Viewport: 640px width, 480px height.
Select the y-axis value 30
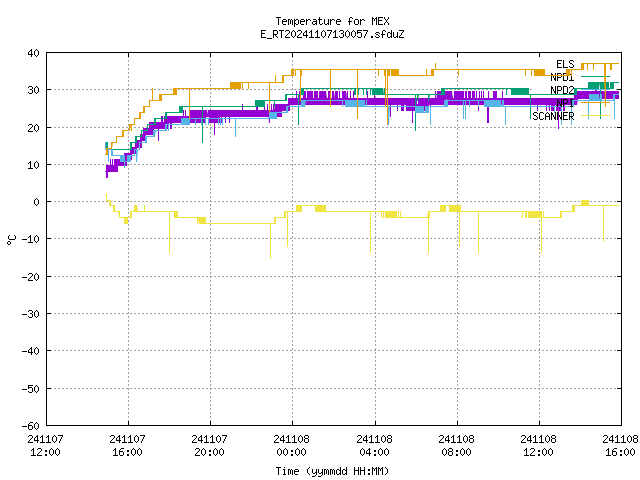(x=33, y=90)
